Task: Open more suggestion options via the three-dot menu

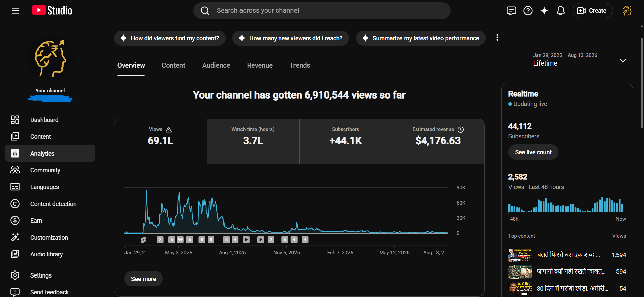Action: [x=497, y=38]
